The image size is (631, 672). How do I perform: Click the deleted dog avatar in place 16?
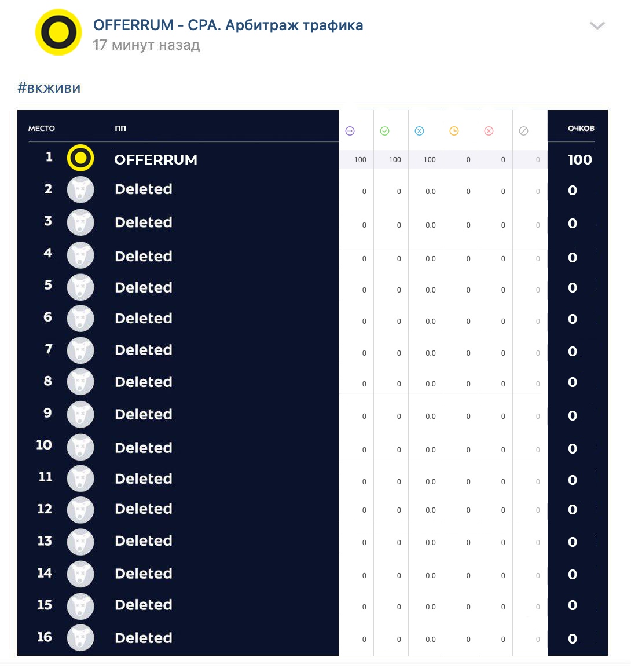(80, 638)
